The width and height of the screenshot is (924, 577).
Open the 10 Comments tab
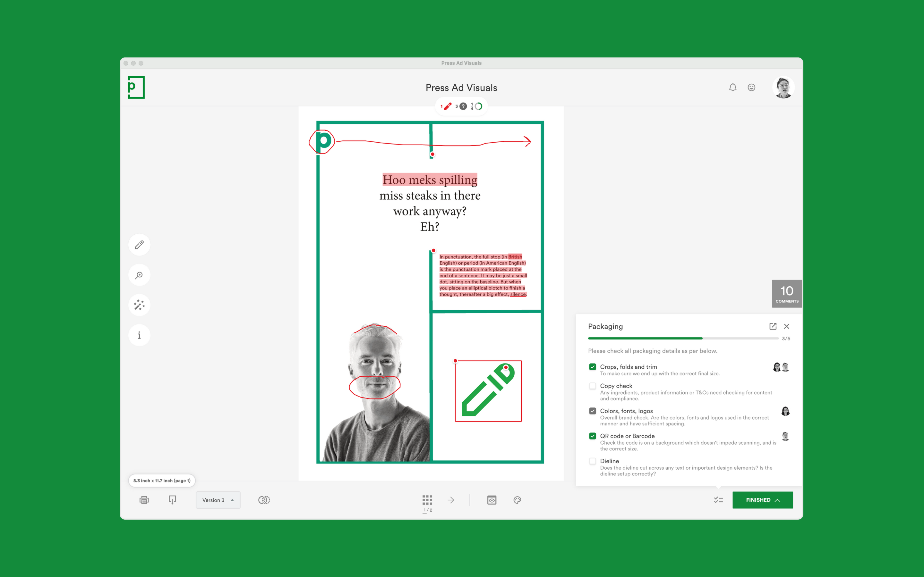tap(787, 293)
